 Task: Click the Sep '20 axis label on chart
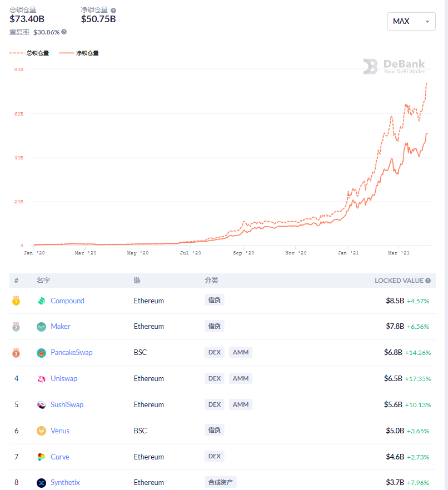point(243,253)
